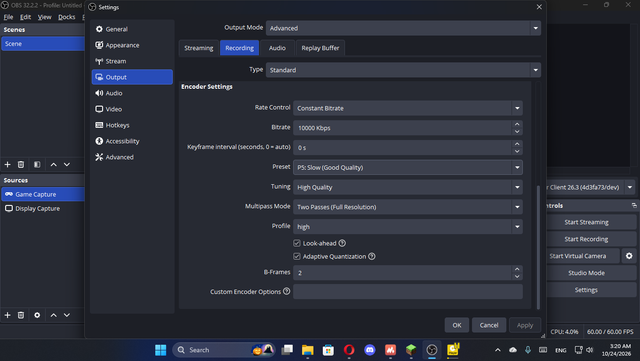Show hidden system tray icons chevron
The height and width of the screenshot is (361, 640).
coord(498,350)
